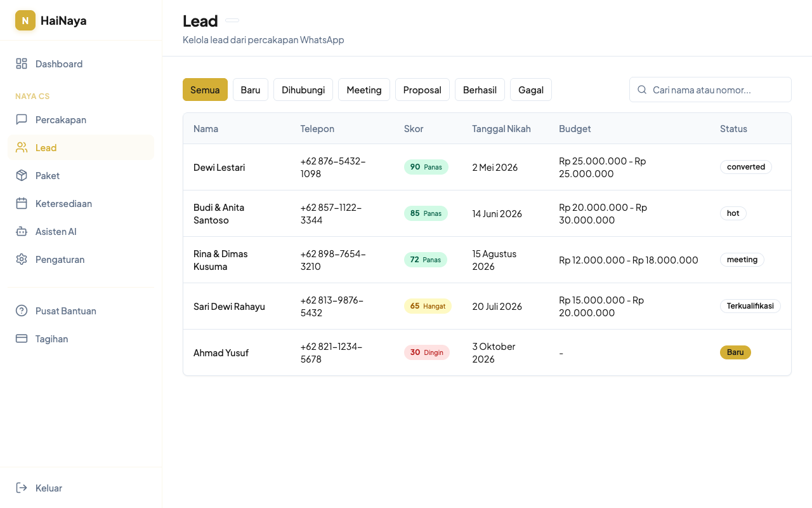
Task: Click the Percakapan chat bubble icon
Action: (x=22, y=119)
